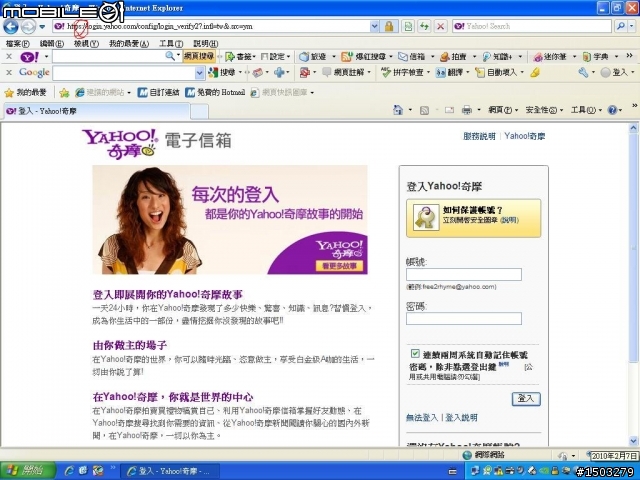This screenshot has height=480, width=640.
Task: Click the 自訂連結 favorites bar link
Action: (x=158, y=93)
